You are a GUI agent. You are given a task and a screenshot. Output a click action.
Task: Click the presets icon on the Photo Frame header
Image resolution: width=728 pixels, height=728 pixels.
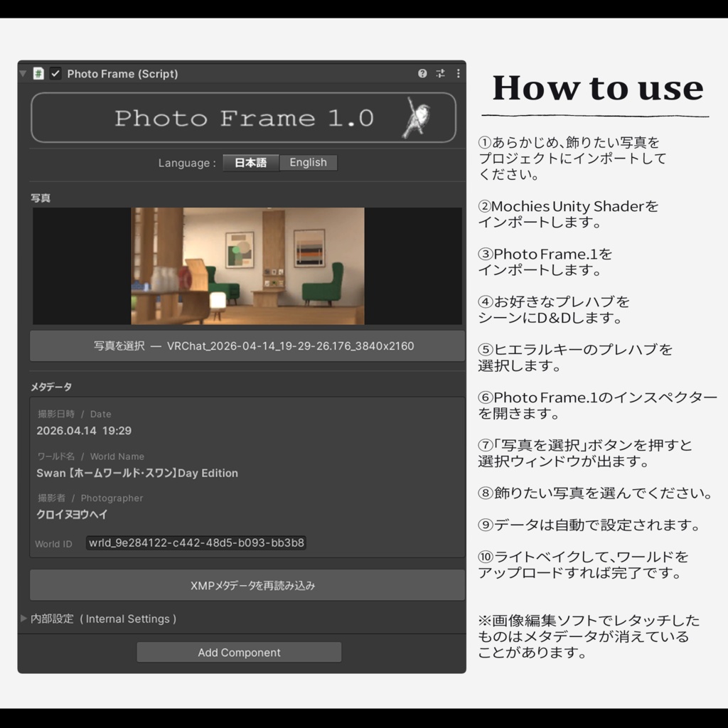(x=441, y=73)
